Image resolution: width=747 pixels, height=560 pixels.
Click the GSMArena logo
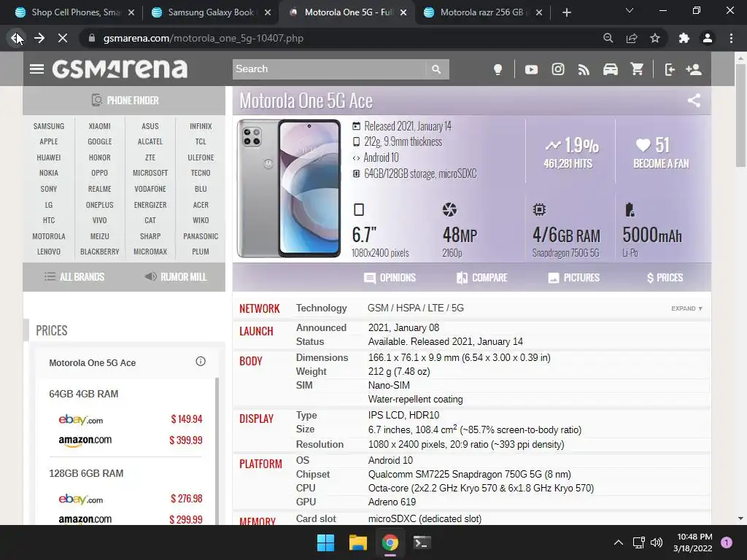click(120, 69)
